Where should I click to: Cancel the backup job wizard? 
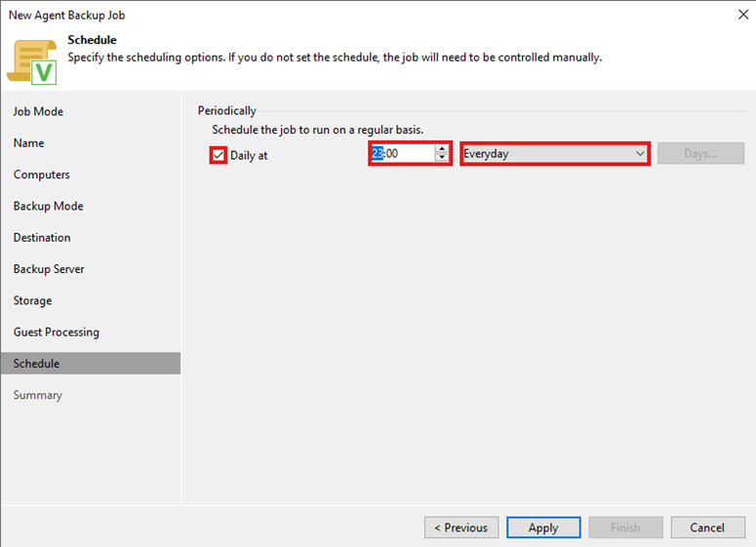pyautogui.click(x=707, y=527)
